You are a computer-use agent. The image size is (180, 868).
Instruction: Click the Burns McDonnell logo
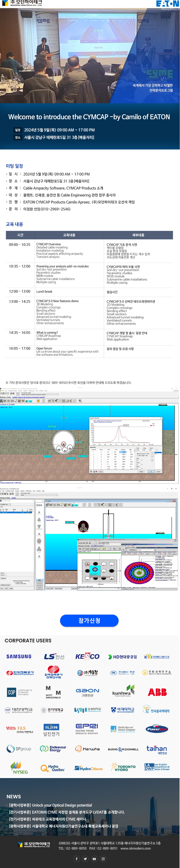(123, 749)
